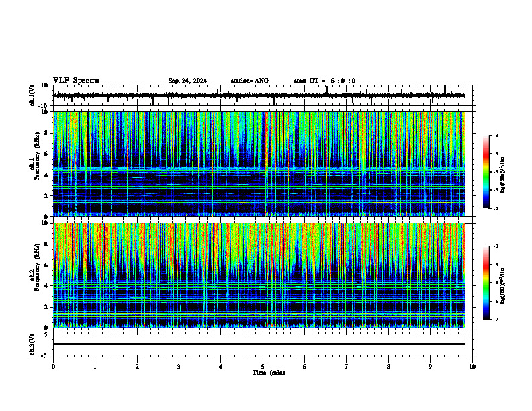The height and width of the screenshot is (411, 532).
Task: Click the '8' kHz tick on ch.1 spectrogram
Action: pyautogui.click(x=47, y=133)
